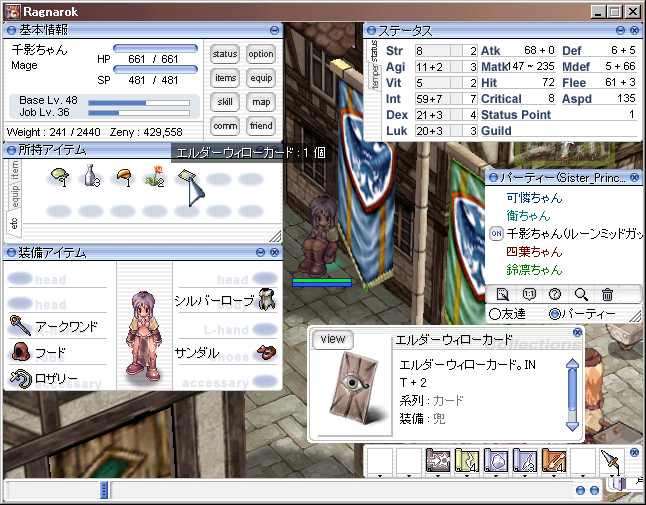Select the 友達 radio button
646x505 pixels.
coord(494,314)
